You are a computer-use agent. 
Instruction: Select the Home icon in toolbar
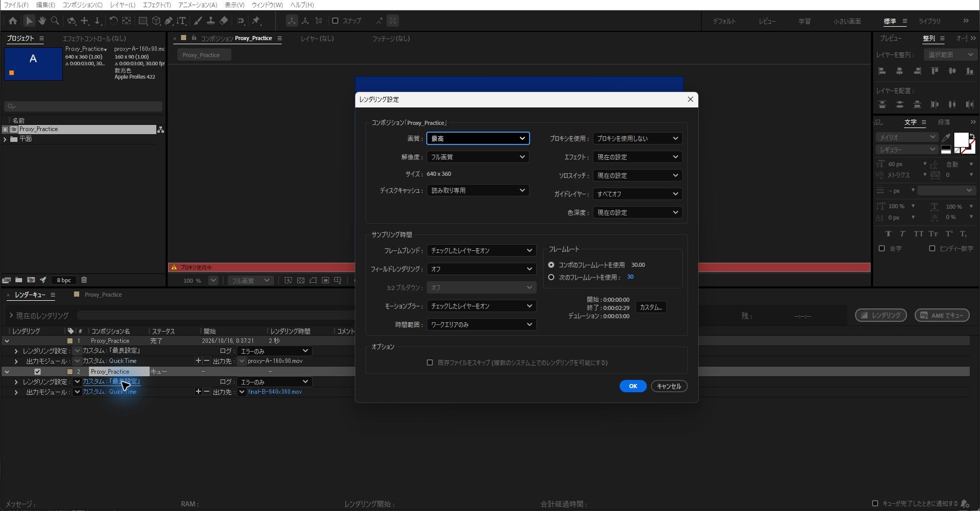(13, 21)
